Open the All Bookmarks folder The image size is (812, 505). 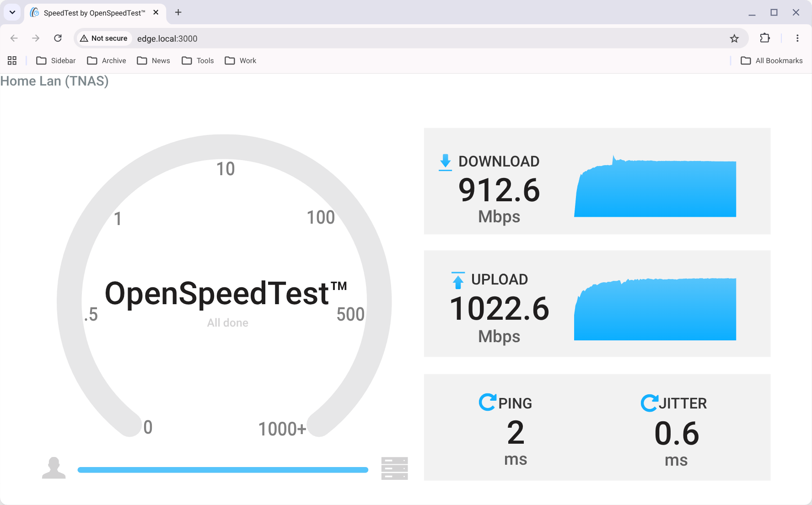pyautogui.click(x=772, y=60)
